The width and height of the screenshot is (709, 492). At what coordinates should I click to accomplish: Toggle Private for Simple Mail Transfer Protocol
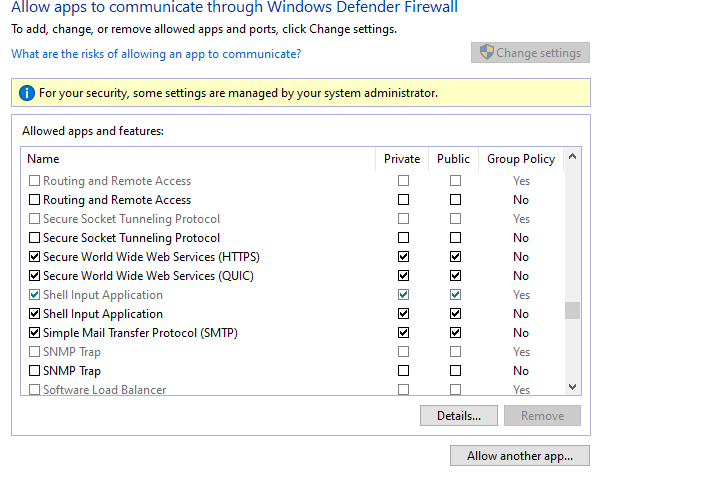coord(403,333)
